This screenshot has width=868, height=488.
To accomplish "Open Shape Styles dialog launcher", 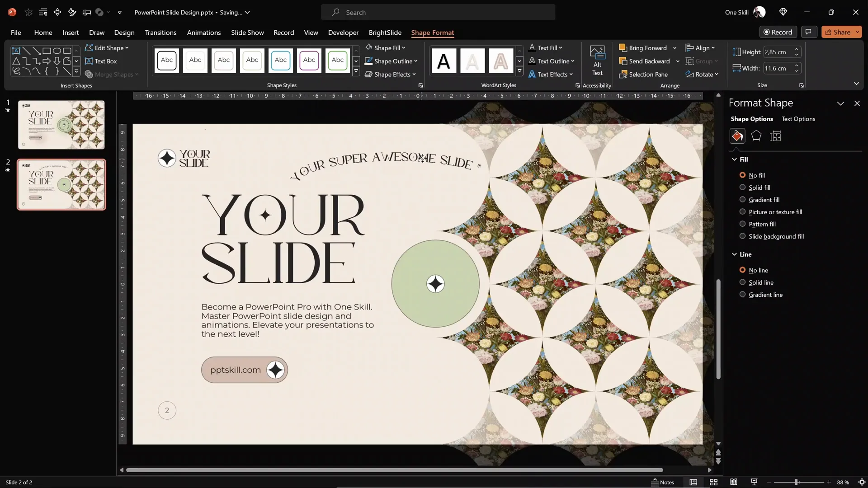I will (420, 85).
